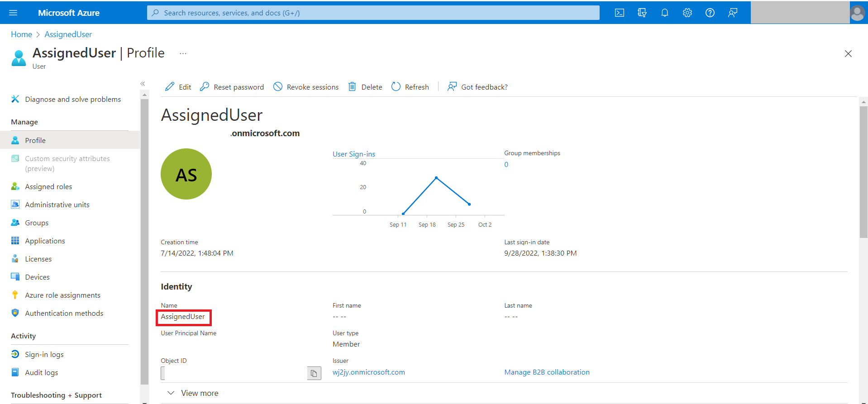Focus the search resources, services, and docs box

[373, 13]
